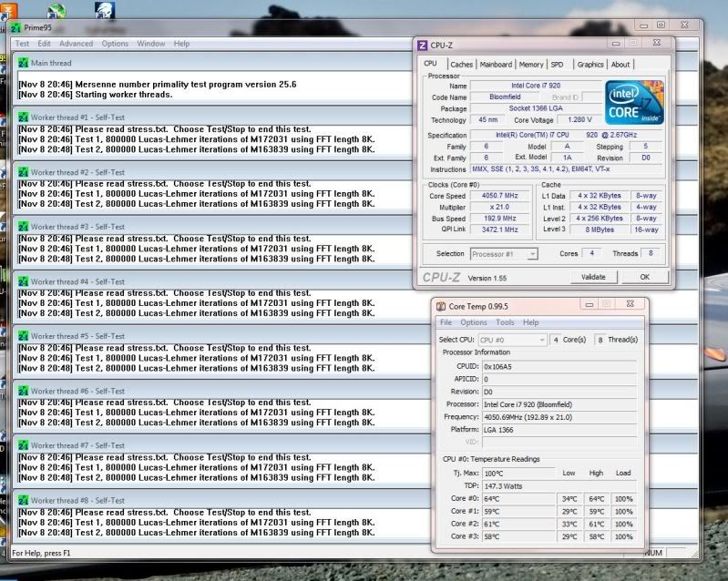The width and height of the screenshot is (728, 581).
Task: Select the CPU tab in CPU-Z
Action: click(430, 64)
